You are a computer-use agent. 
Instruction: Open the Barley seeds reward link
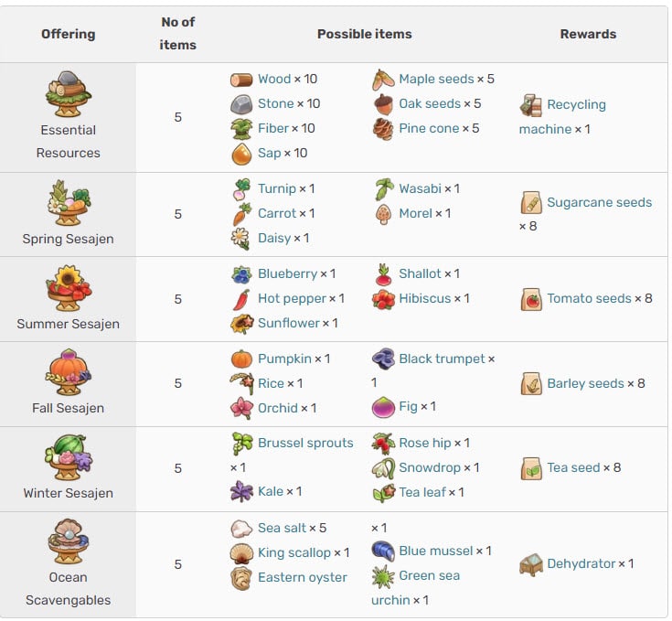point(585,383)
